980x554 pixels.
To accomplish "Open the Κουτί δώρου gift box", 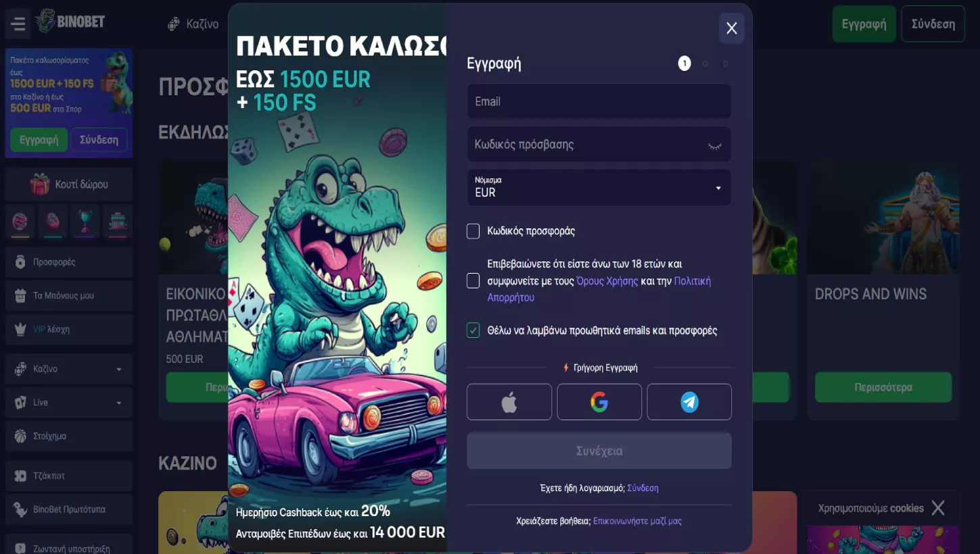I will (69, 184).
